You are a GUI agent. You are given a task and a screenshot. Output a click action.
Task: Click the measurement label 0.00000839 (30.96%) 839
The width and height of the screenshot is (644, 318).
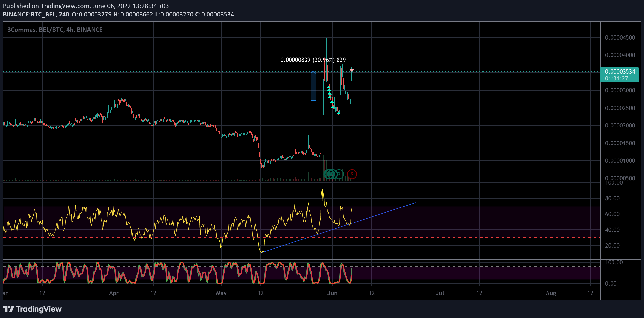[x=313, y=60]
